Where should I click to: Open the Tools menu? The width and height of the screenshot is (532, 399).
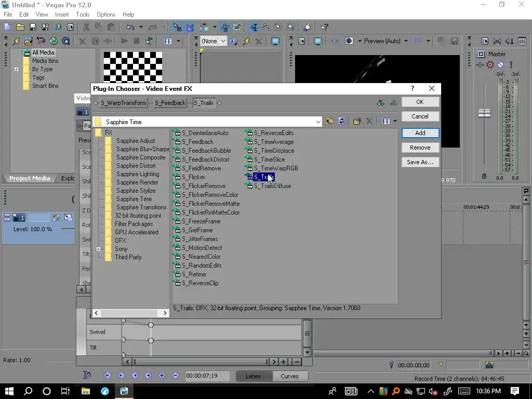pyautogui.click(x=83, y=15)
